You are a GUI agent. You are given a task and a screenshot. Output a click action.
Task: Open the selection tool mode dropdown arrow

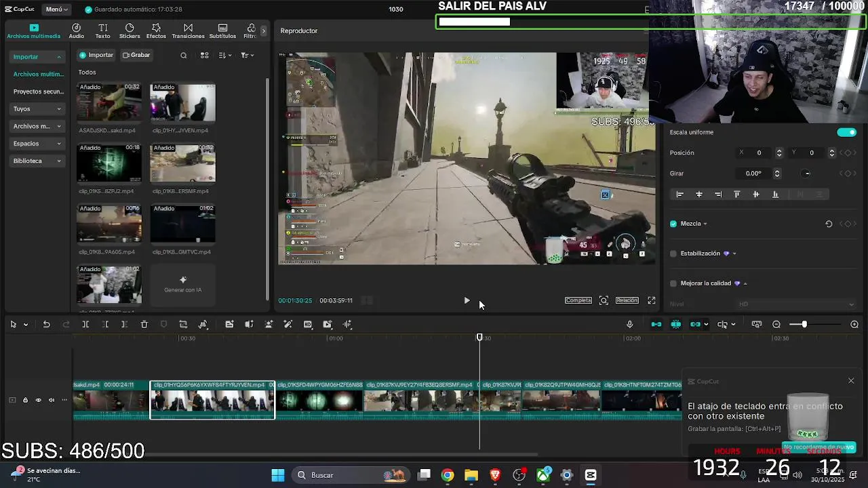click(x=26, y=325)
